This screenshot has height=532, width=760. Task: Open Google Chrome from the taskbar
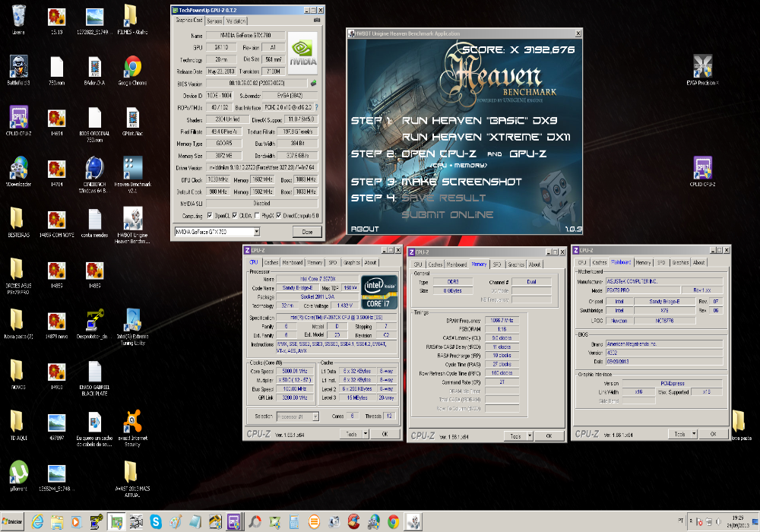(x=393, y=521)
